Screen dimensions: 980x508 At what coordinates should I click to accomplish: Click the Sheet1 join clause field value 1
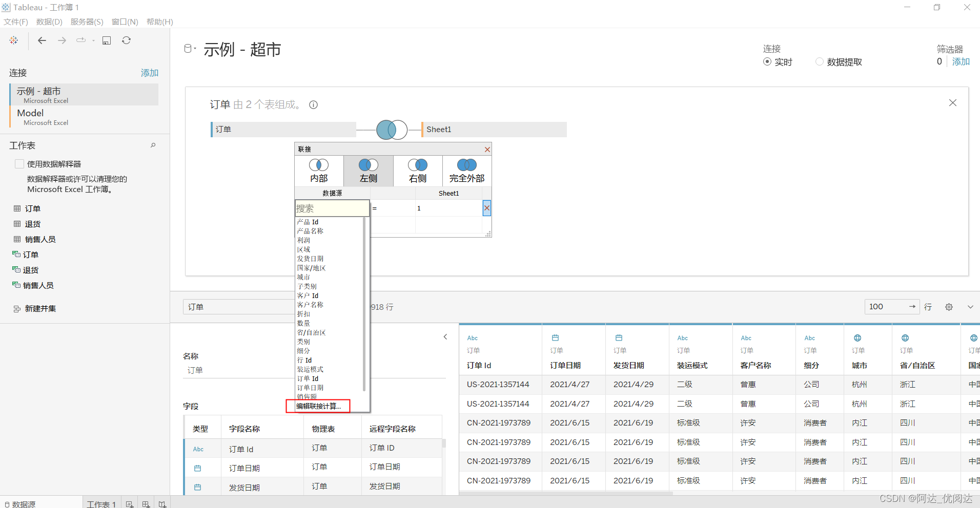[x=448, y=208]
